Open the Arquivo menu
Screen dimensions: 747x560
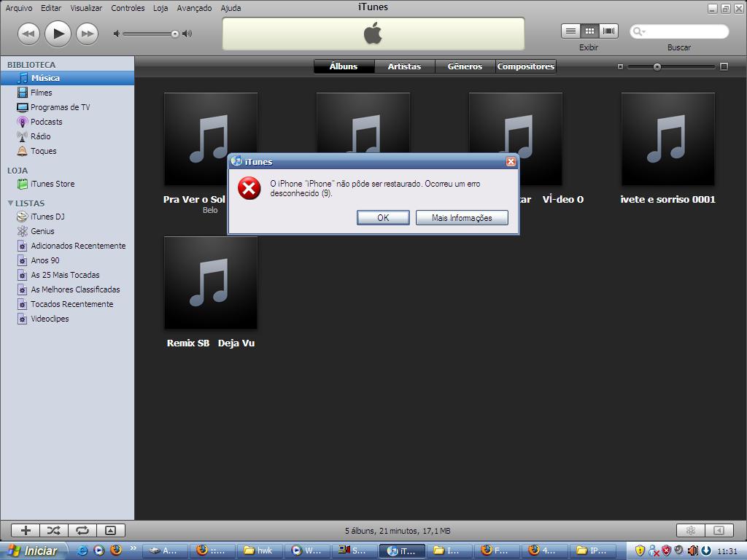(x=19, y=8)
